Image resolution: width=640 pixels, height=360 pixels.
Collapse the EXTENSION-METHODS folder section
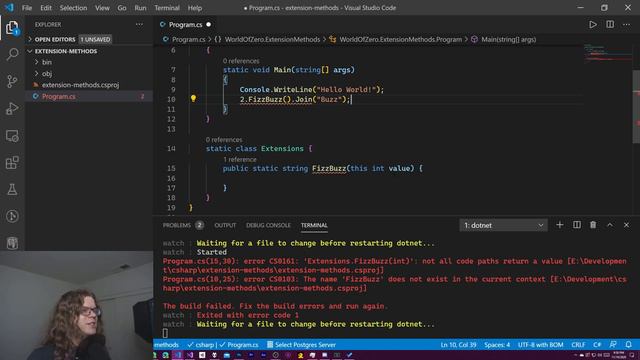65,51
